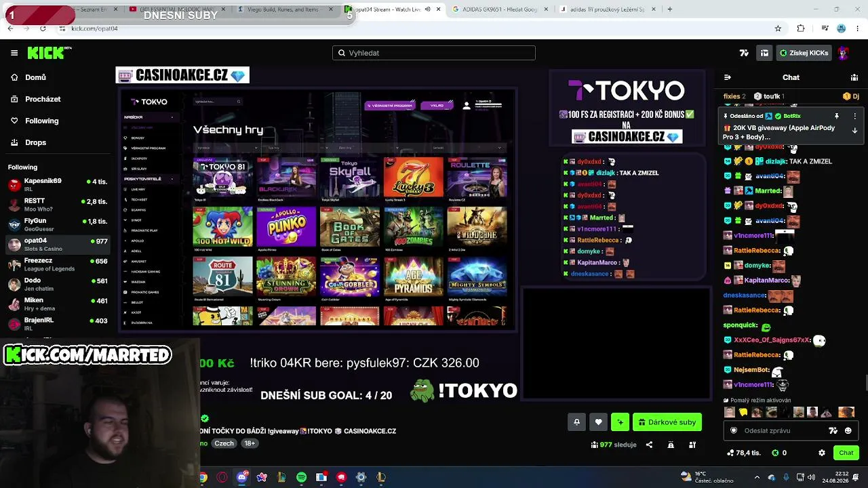Image resolution: width=868 pixels, height=488 pixels.
Task: Open chat settings gear
Action: [822, 453]
